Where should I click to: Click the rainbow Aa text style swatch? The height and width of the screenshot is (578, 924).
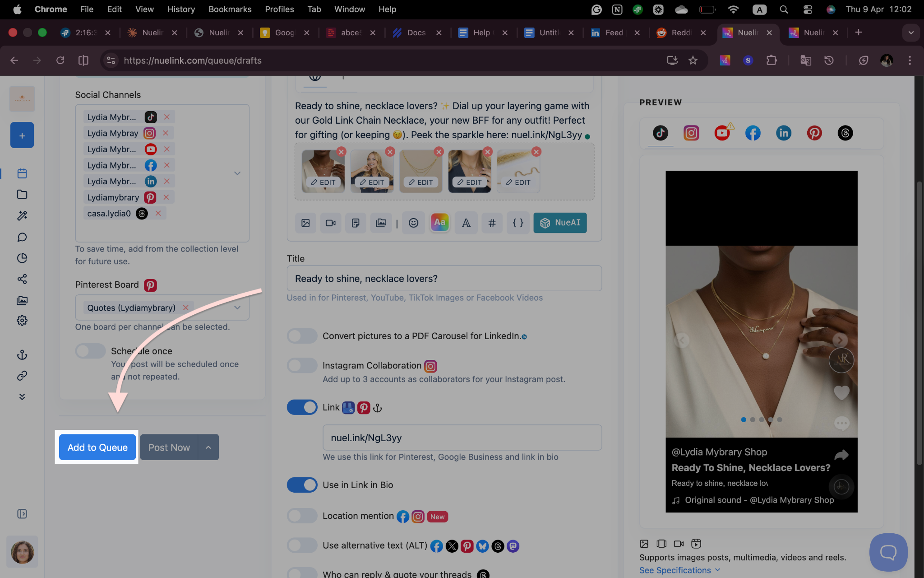click(x=440, y=223)
